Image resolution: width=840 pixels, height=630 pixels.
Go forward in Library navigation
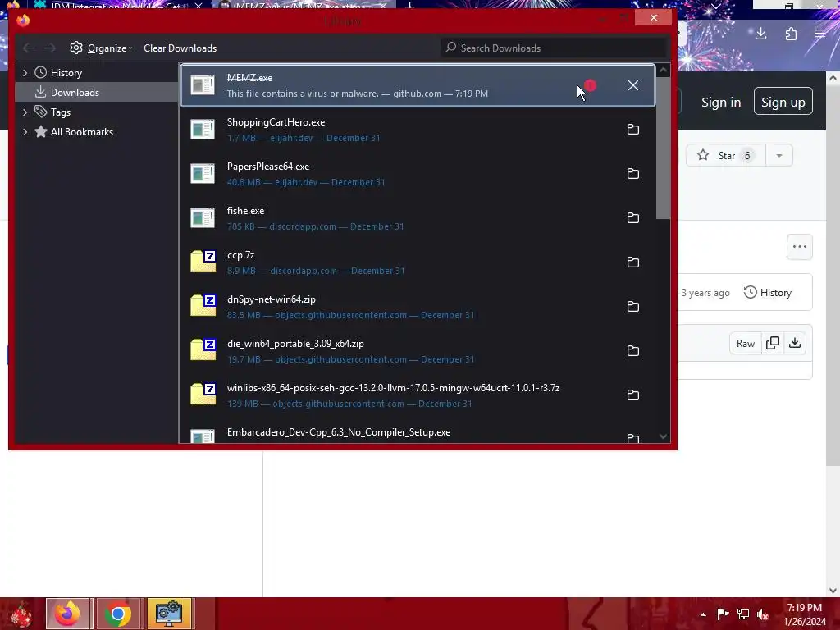(50, 48)
